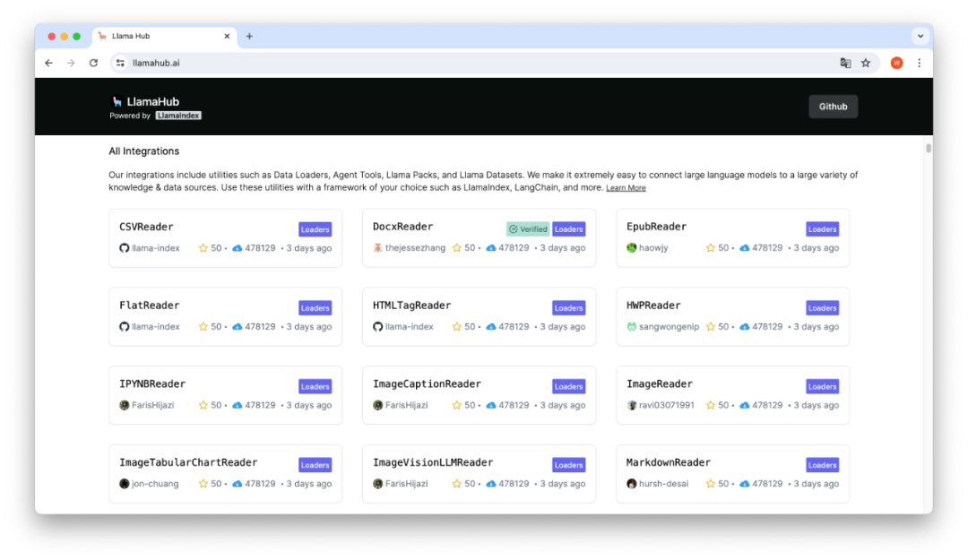Open the ImageCaptionReader card title
Image resolution: width=968 pixels, height=560 pixels.
(427, 384)
